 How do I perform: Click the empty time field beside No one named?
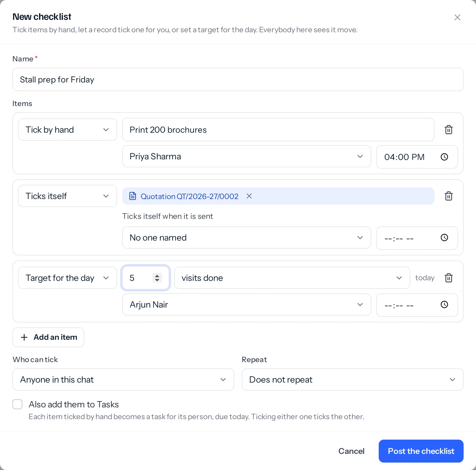coord(417,238)
